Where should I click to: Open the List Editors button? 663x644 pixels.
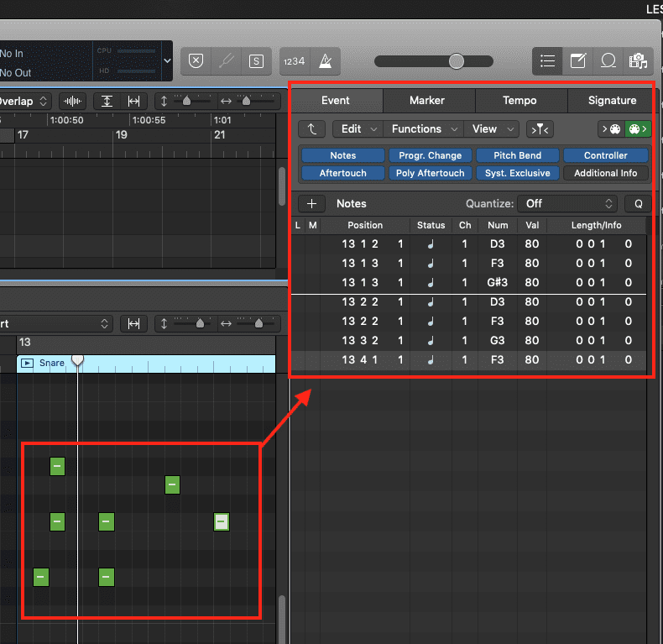(547, 61)
